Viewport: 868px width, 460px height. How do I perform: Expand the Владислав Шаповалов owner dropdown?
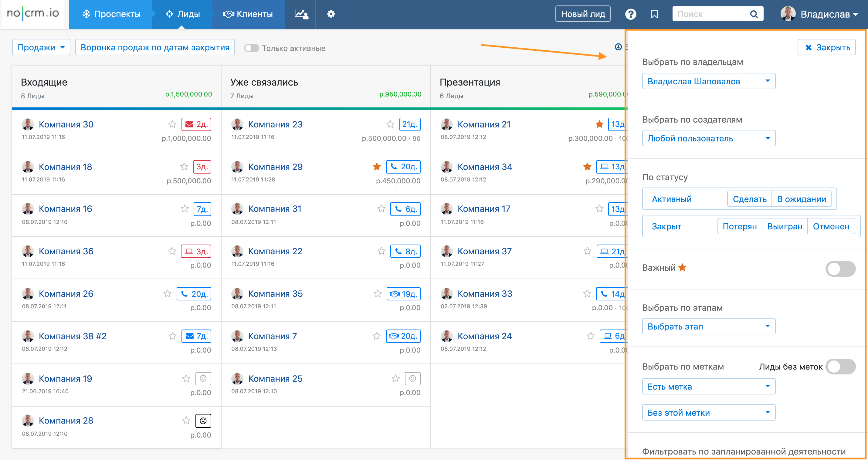click(708, 81)
